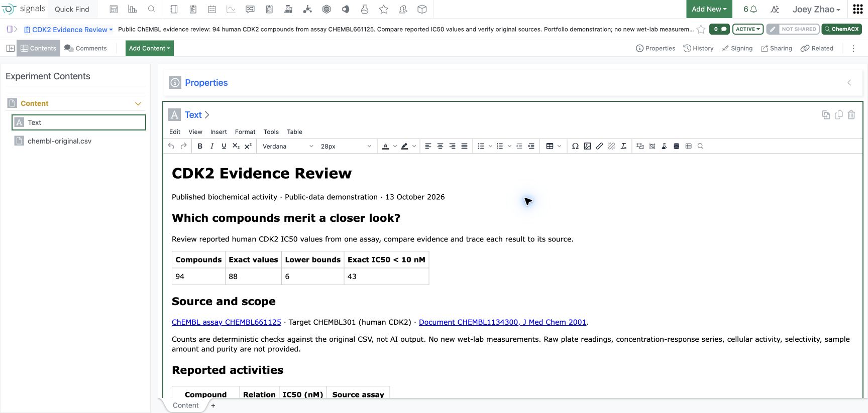The image size is (868, 413).
Task: Insert an image in the text editor
Action: point(587,146)
